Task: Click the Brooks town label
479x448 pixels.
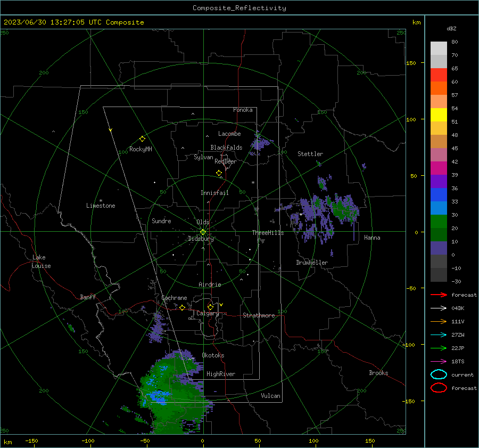Action: [378, 373]
